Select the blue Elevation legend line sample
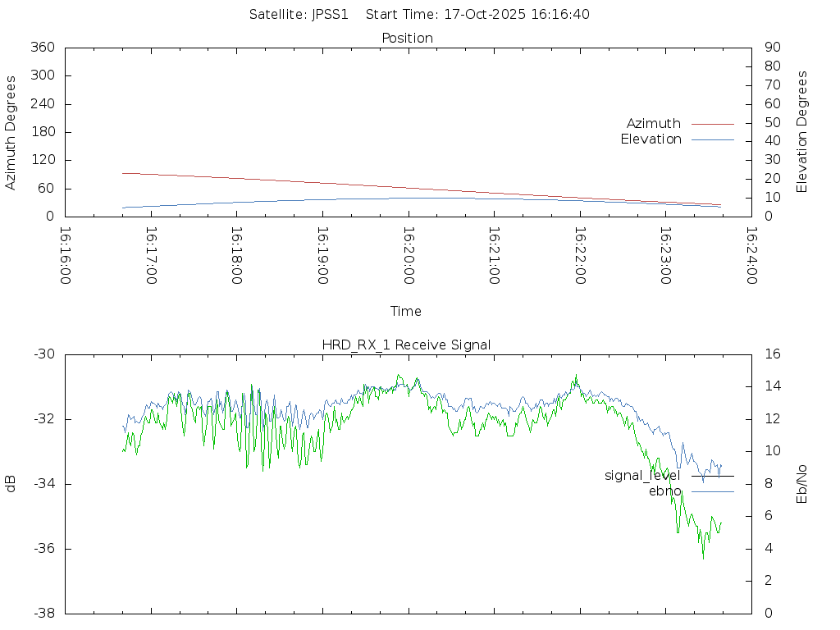Viewport: 840px width, 630px height. point(712,139)
